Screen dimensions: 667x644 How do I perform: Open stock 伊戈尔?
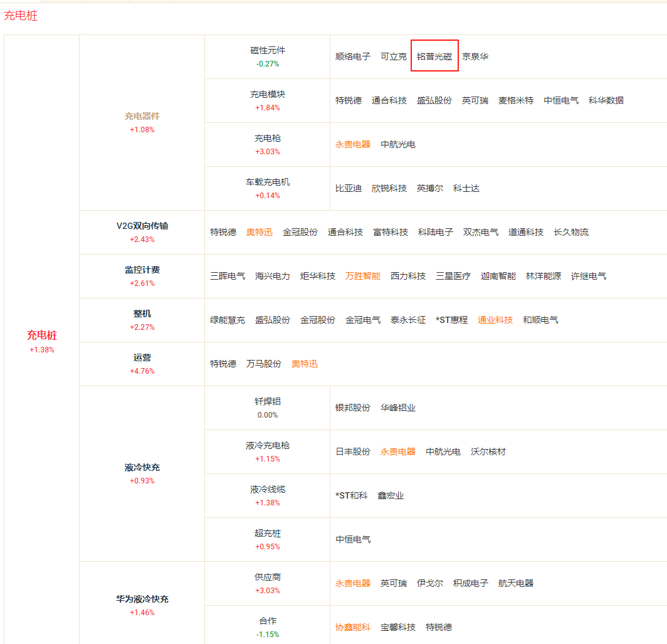pyautogui.click(x=430, y=583)
